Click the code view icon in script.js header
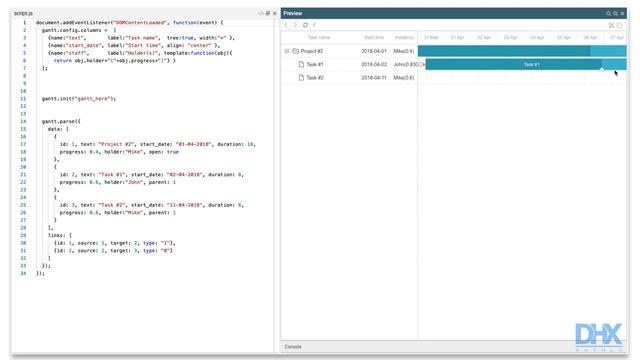 pos(261,13)
